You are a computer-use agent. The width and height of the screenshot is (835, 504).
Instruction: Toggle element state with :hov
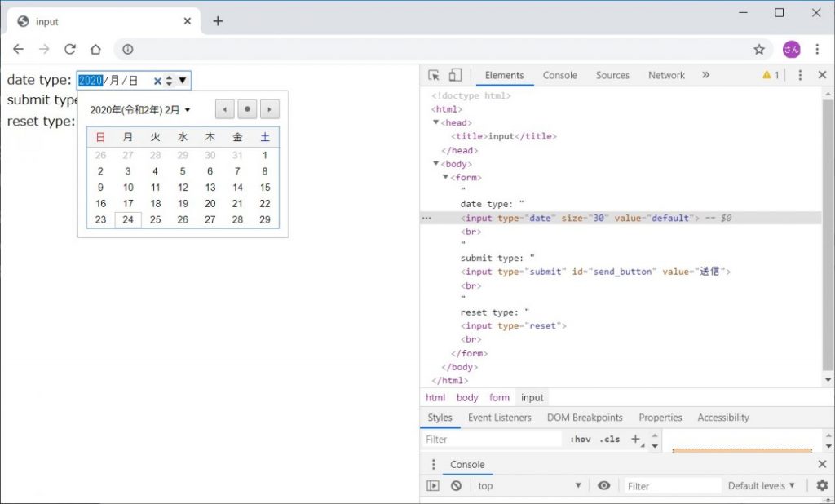579,439
